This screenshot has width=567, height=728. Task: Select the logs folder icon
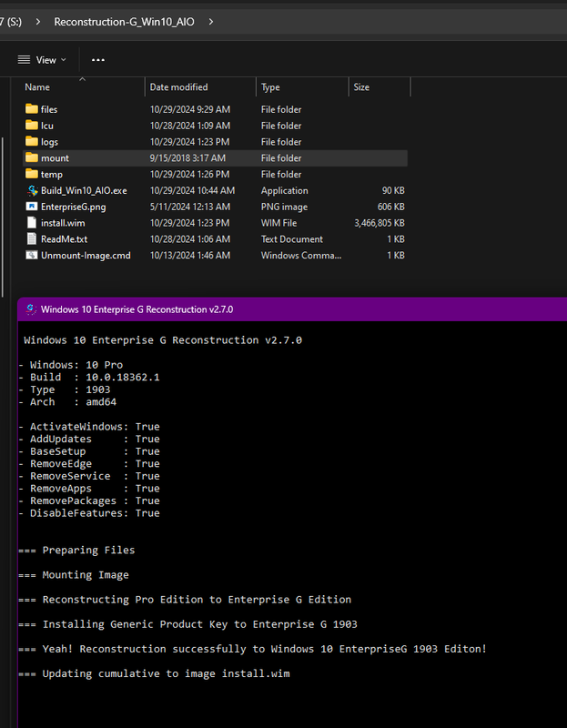point(32,142)
